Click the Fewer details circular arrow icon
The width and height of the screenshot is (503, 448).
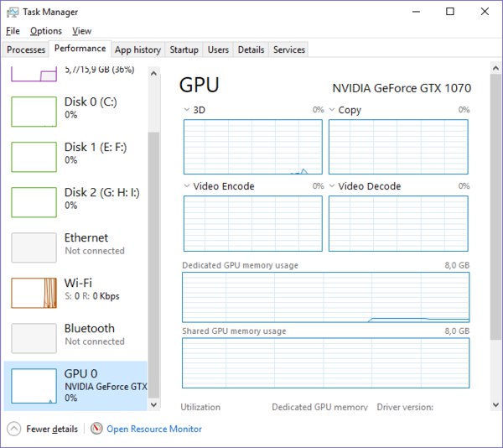coord(13,429)
